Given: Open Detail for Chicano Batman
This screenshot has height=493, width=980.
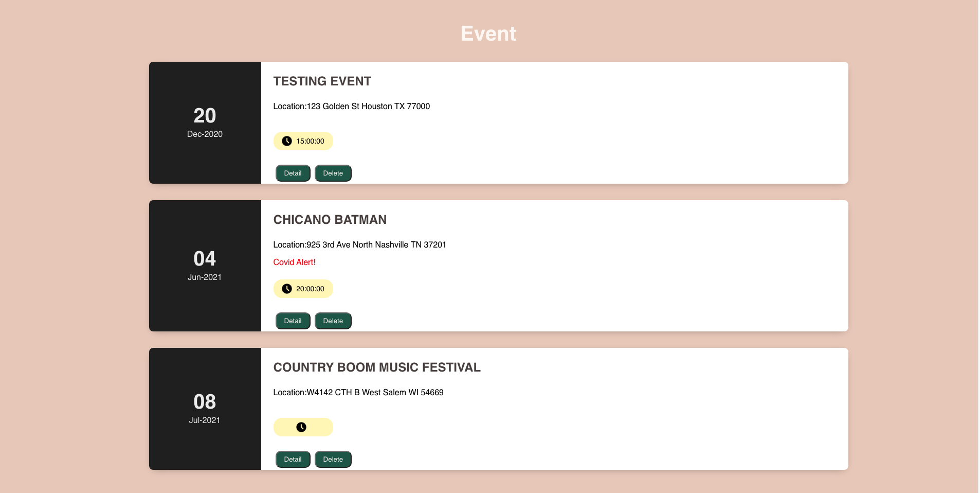Looking at the screenshot, I should (293, 321).
